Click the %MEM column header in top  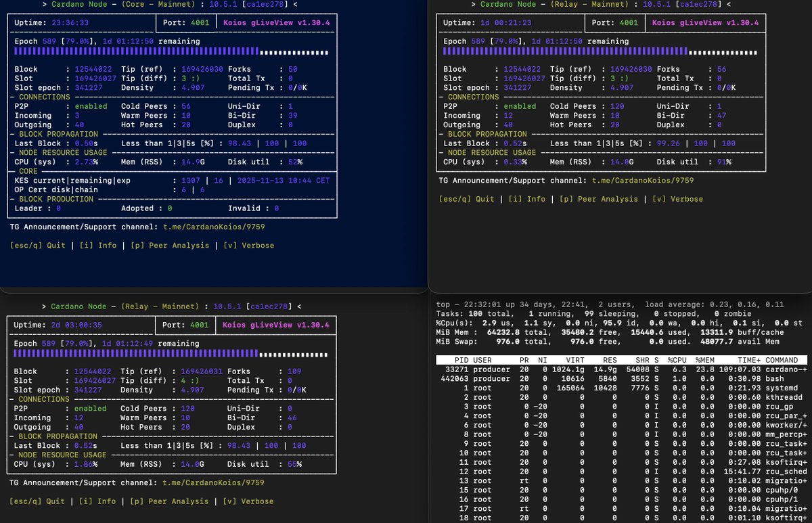(x=704, y=361)
